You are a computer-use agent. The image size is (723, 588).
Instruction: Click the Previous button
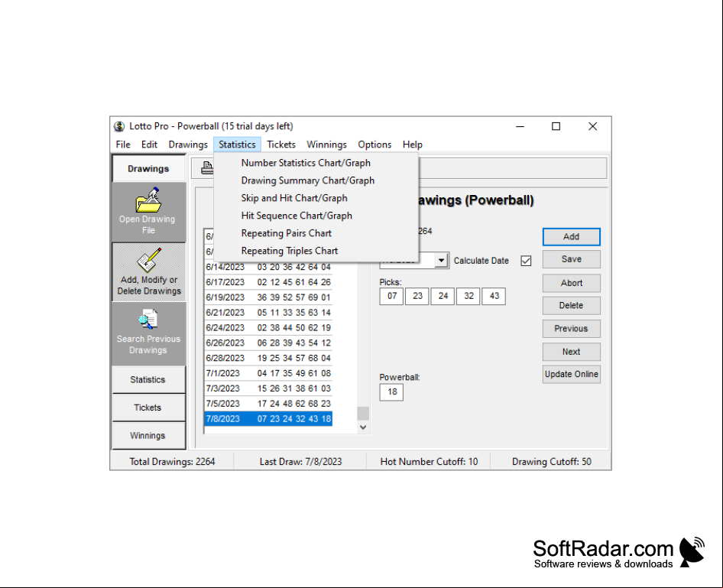tap(572, 328)
